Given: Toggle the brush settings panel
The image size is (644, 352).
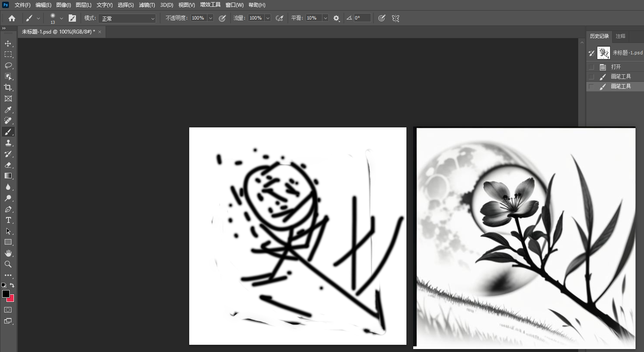Looking at the screenshot, I should [73, 18].
